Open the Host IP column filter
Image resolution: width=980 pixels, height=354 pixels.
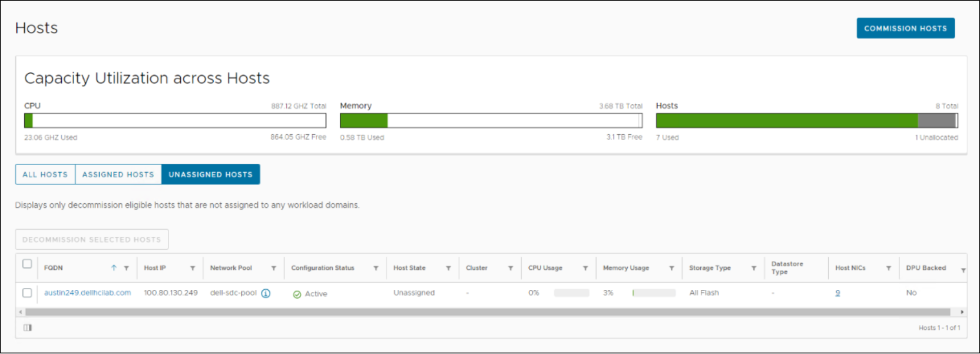[x=193, y=269]
